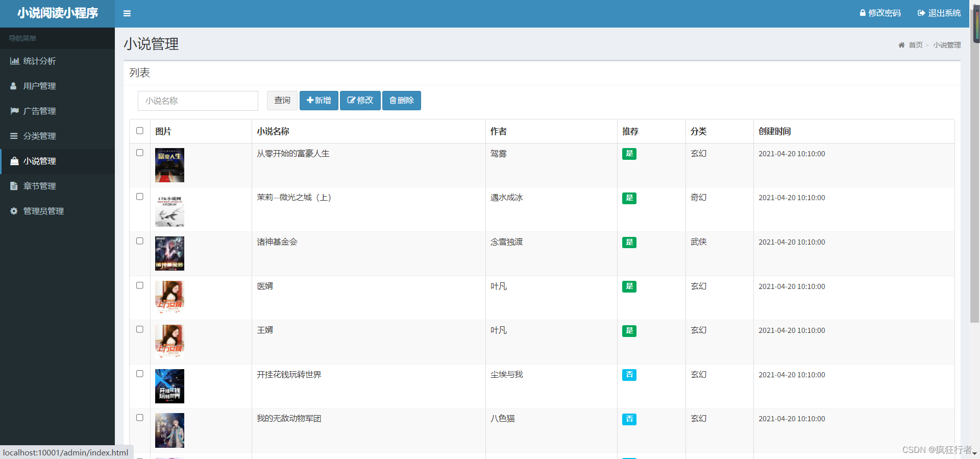Screen dimensions: 980x459
Task: Click the cover image of 从零开始的富豪人生
Action: click(169, 165)
